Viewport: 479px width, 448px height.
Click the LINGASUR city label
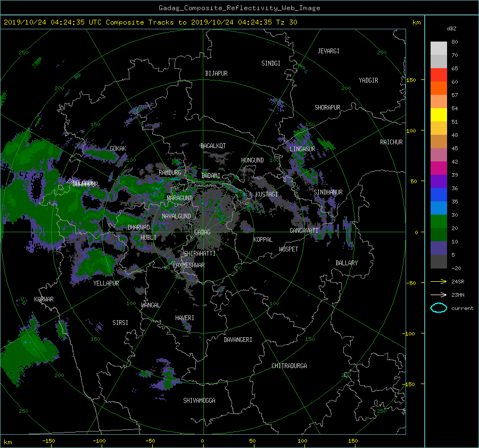pyautogui.click(x=302, y=149)
